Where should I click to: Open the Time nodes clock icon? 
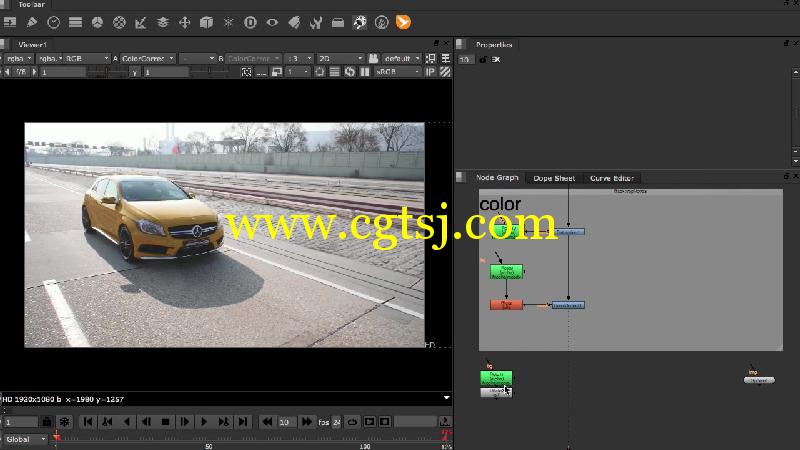pos(54,22)
